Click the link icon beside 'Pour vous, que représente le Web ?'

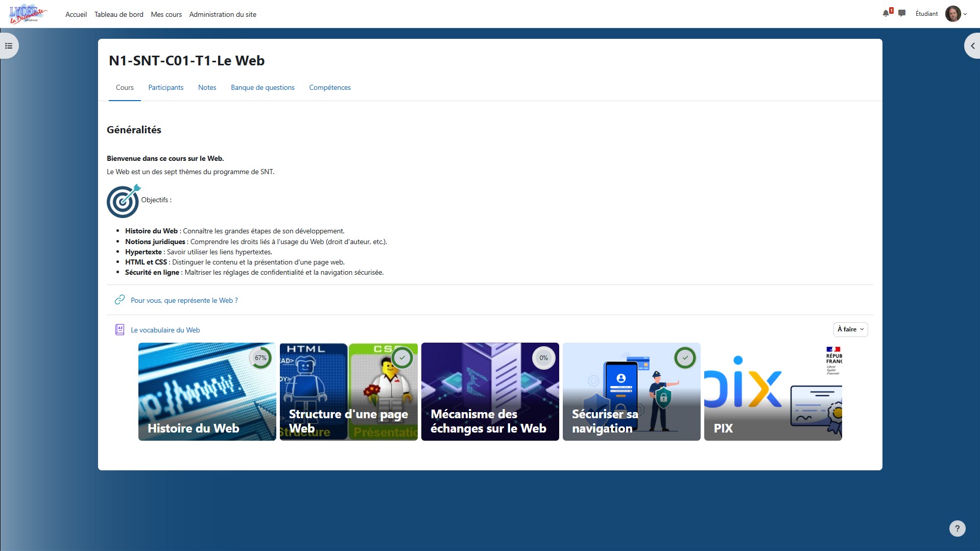[x=119, y=300]
